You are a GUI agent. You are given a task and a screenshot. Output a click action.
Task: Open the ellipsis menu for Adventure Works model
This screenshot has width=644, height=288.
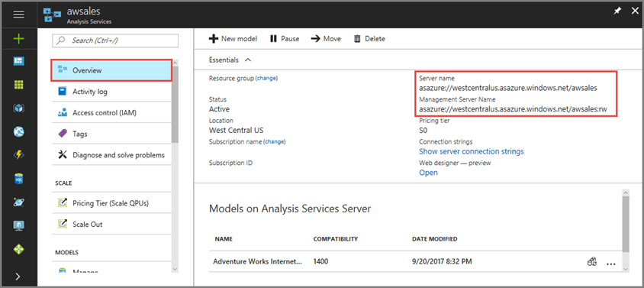611,264
